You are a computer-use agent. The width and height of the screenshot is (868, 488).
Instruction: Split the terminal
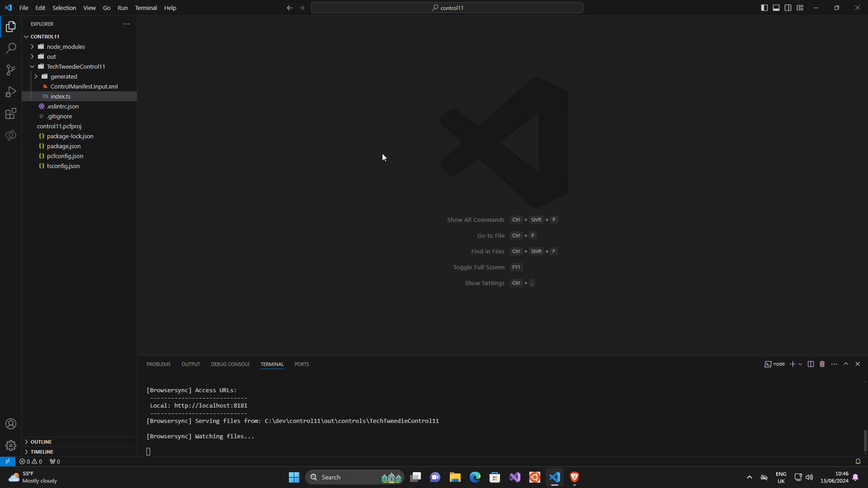(811, 364)
